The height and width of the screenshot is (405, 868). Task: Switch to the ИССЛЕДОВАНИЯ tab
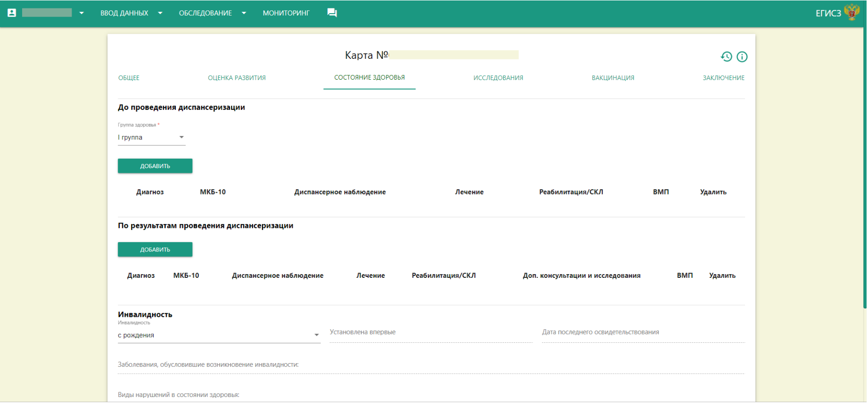pyautogui.click(x=498, y=78)
